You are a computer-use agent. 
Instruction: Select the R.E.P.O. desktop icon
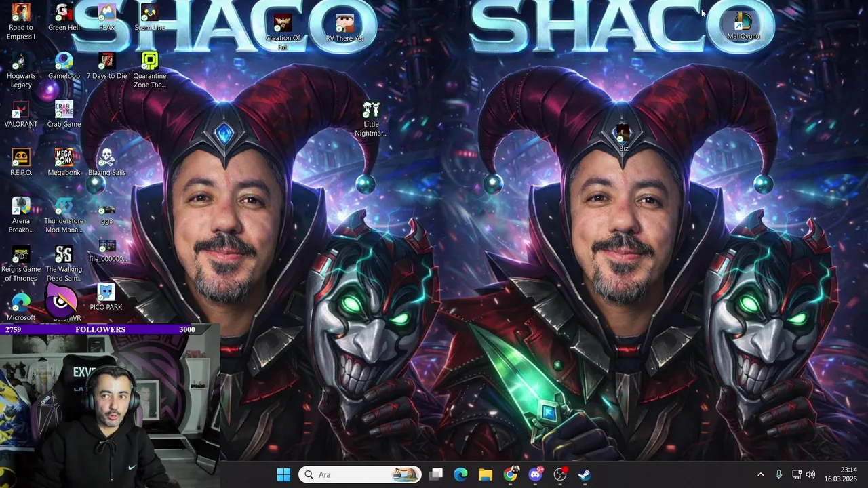(x=21, y=163)
